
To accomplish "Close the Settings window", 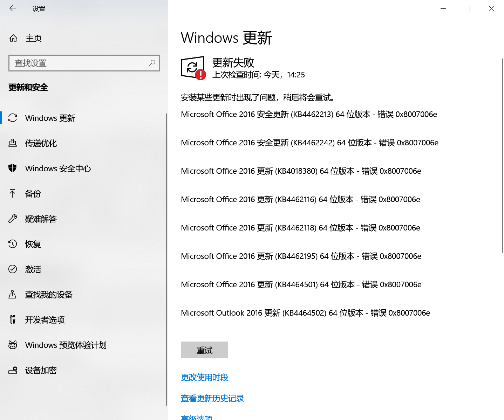I will 491,8.
